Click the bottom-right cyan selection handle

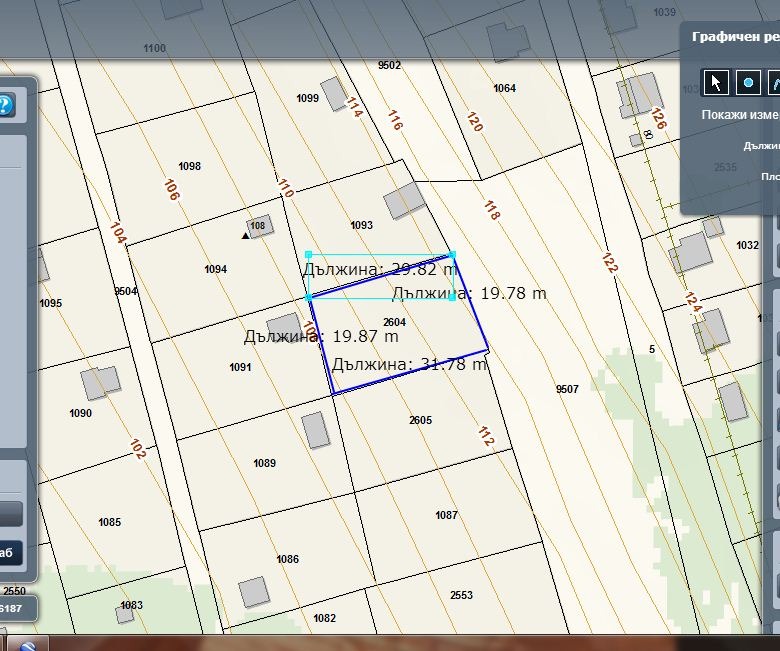(452, 297)
